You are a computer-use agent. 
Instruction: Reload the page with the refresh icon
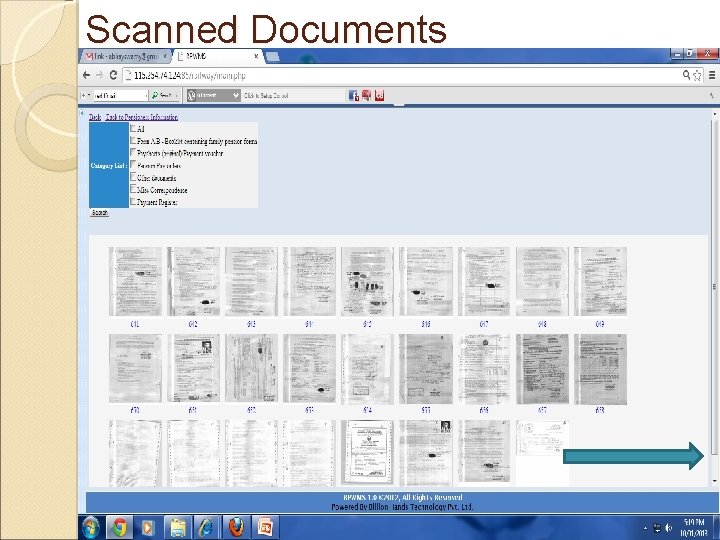pos(113,75)
